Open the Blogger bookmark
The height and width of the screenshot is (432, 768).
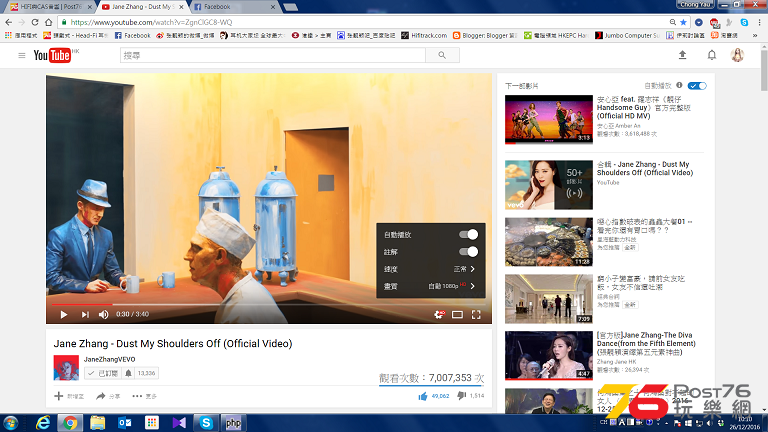[x=484, y=35]
